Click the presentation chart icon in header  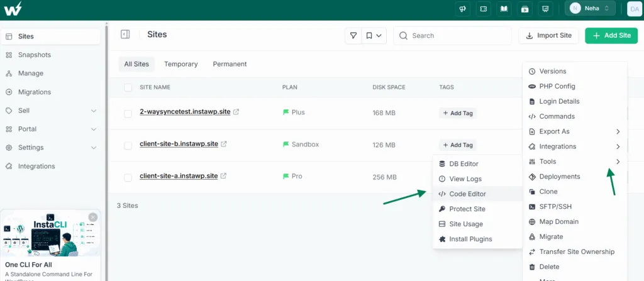click(545, 9)
